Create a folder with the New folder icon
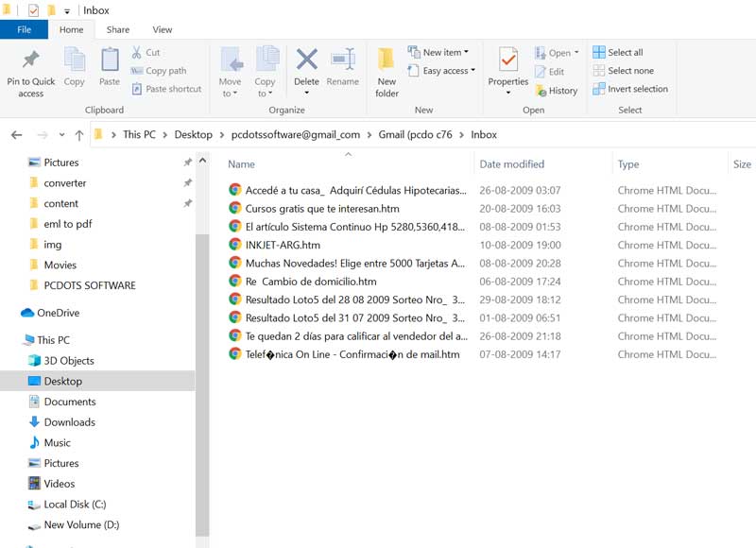This screenshot has height=548, width=756. coord(387,60)
